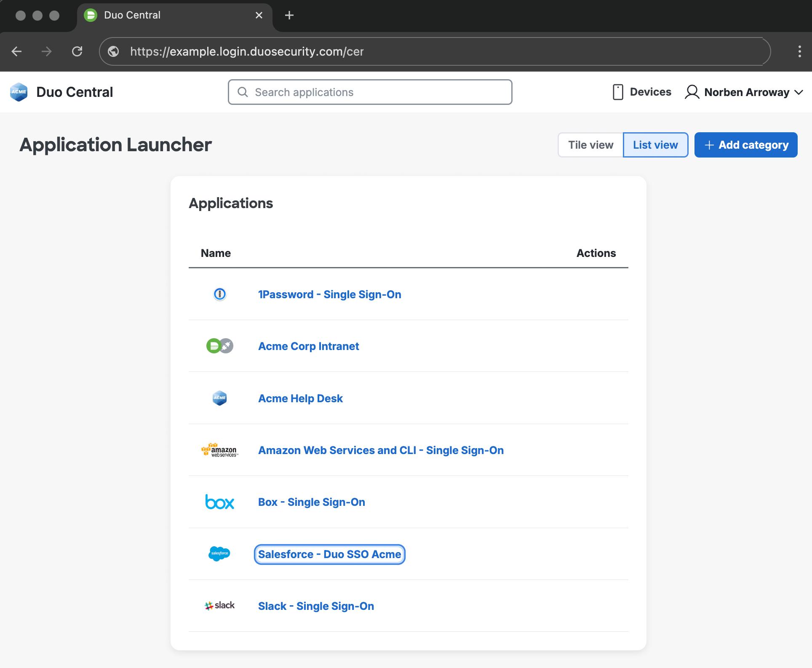Click the Acme Help Desk hexagon icon
This screenshot has height=668, width=812.
click(219, 398)
